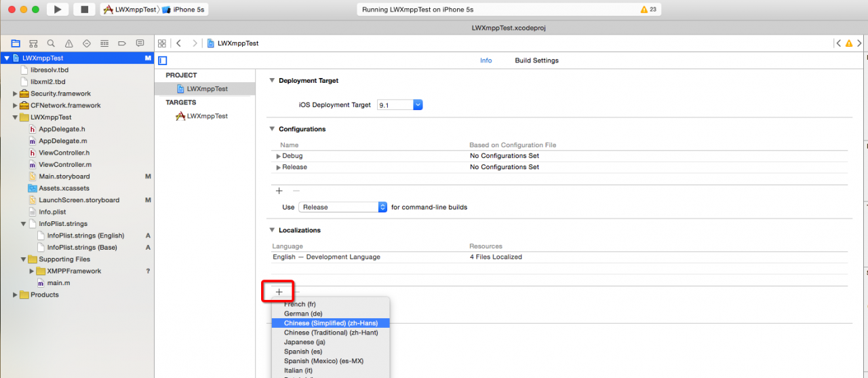
Task: Select Chinese (Traditional) (zh-Hant)
Action: click(331, 333)
